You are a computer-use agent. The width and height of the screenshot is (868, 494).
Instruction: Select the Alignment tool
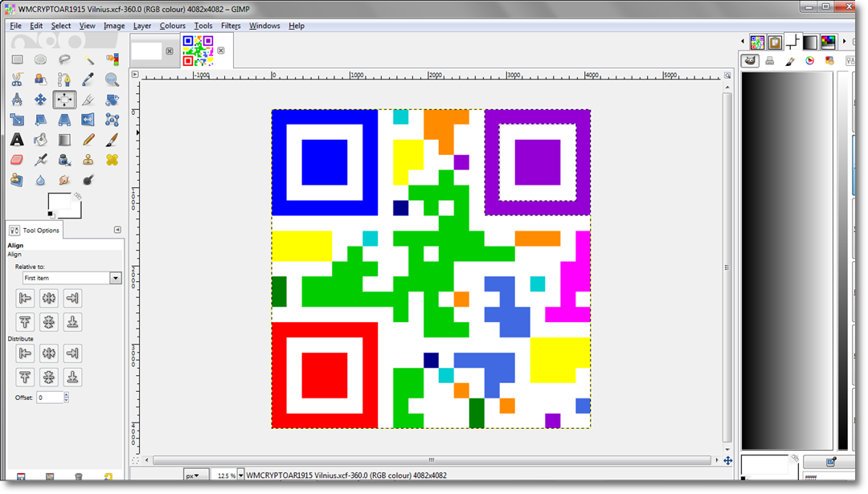coord(64,100)
